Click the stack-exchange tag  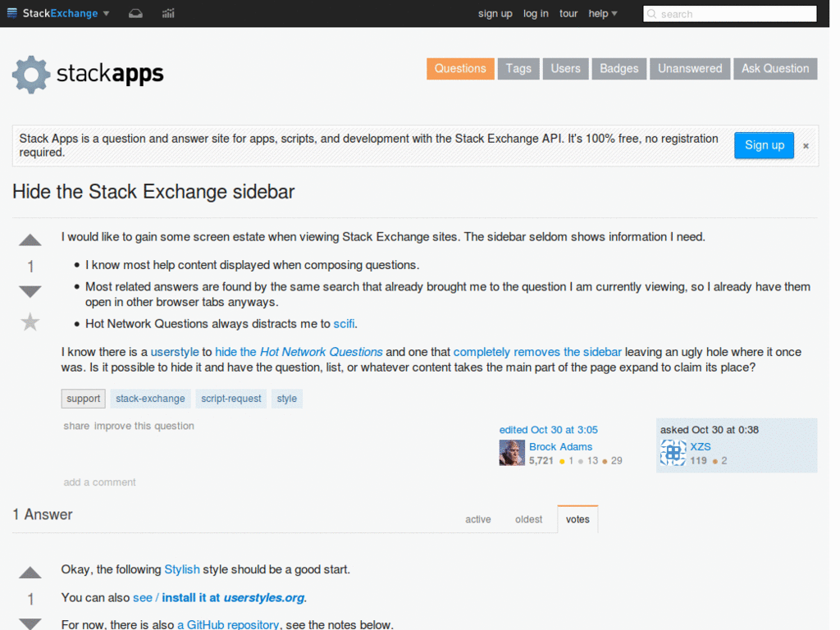(151, 399)
